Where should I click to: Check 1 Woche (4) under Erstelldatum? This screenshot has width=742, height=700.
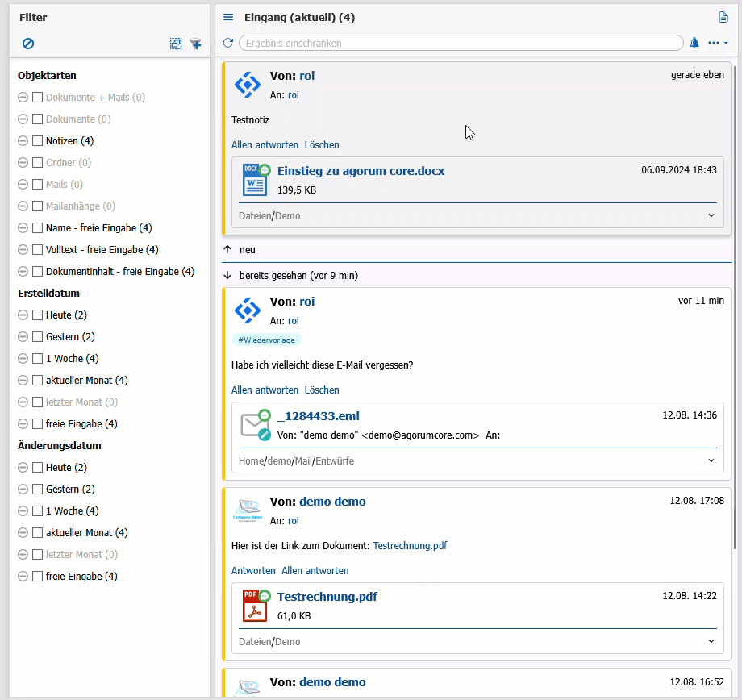[x=37, y=358]
